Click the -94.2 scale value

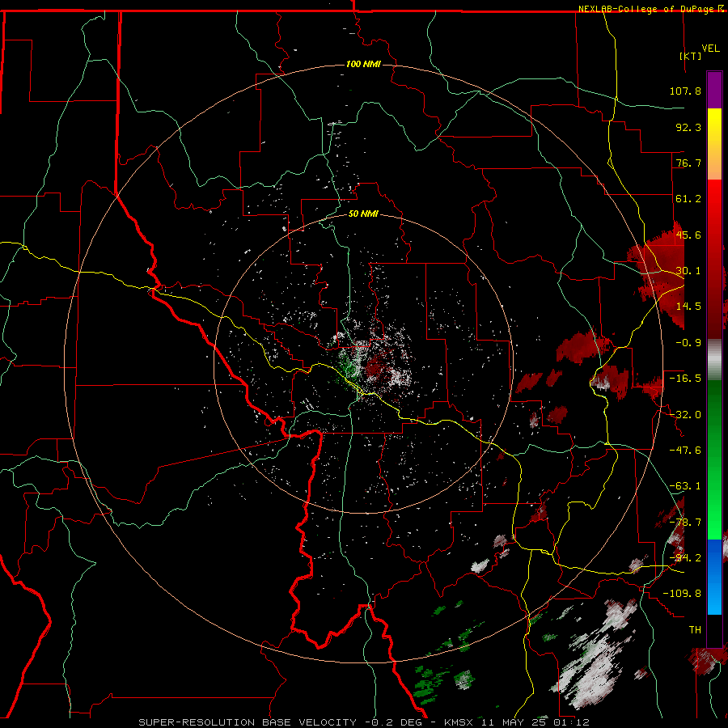pos(685,558)
